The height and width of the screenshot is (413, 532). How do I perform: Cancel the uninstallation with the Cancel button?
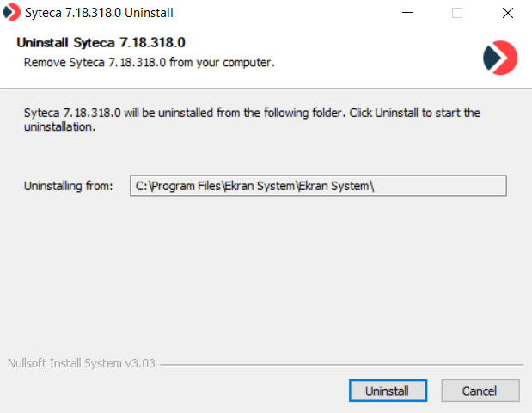click(480, 391)
